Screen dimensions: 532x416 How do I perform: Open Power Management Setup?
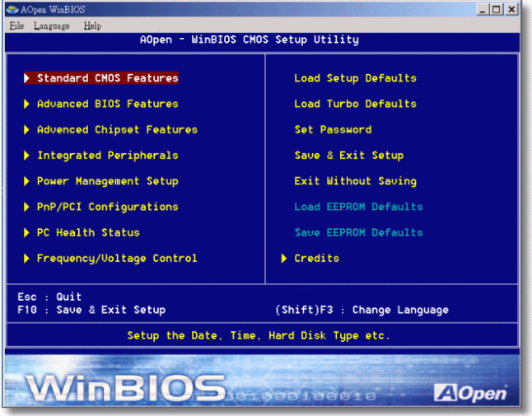(108, 181)
